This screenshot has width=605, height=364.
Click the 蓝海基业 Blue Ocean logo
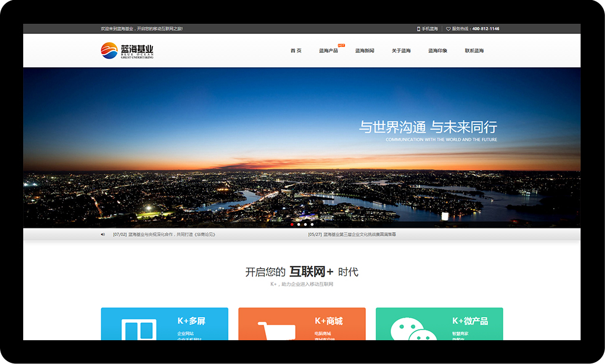127,51
